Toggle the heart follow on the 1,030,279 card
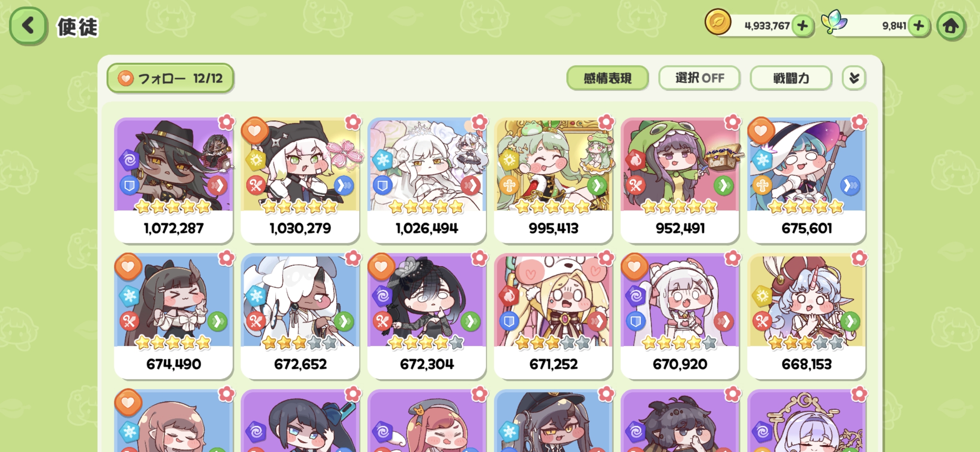The image size is (980, 452). (255, 131)
